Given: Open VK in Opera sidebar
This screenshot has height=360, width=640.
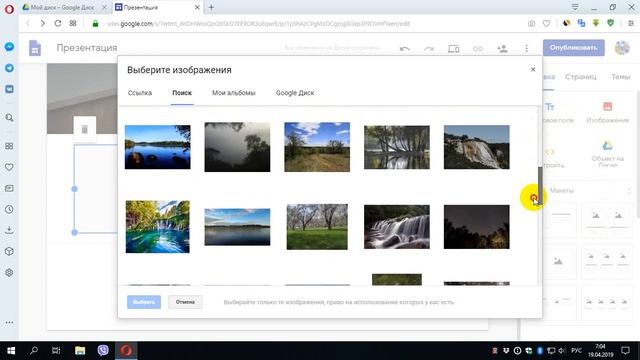Looking at the screenshot, I should (9, 89).
